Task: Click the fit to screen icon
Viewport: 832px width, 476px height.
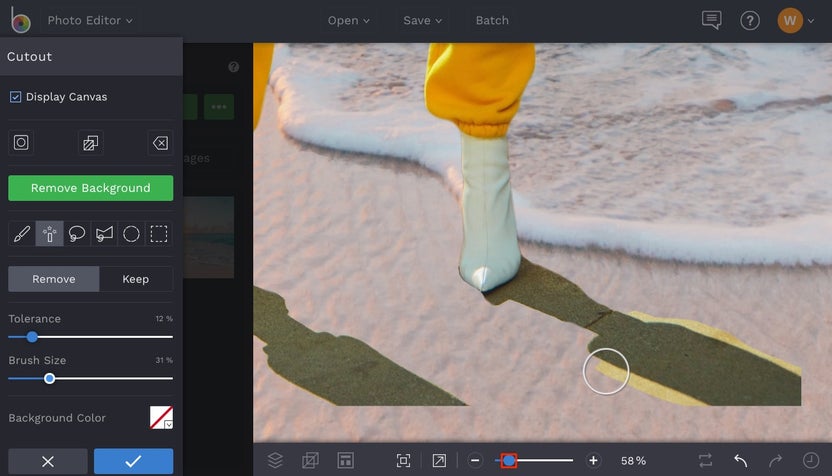Action: point(403,460)
